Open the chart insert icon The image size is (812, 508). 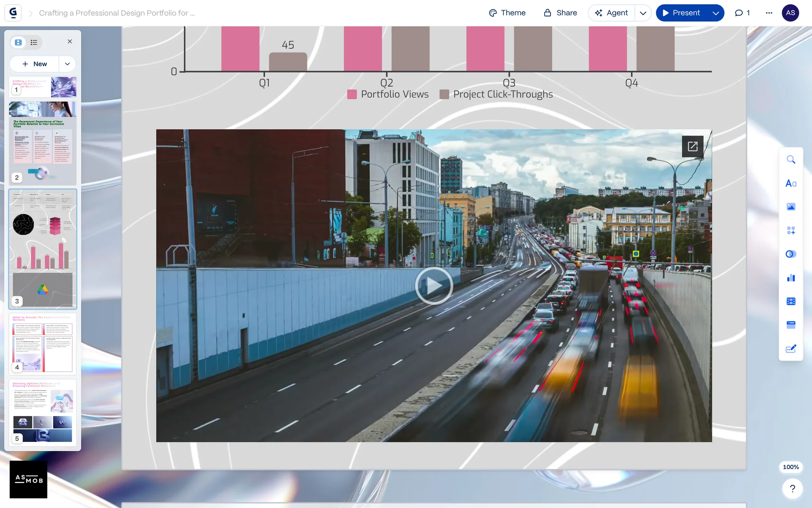click(x=790, y=278)
